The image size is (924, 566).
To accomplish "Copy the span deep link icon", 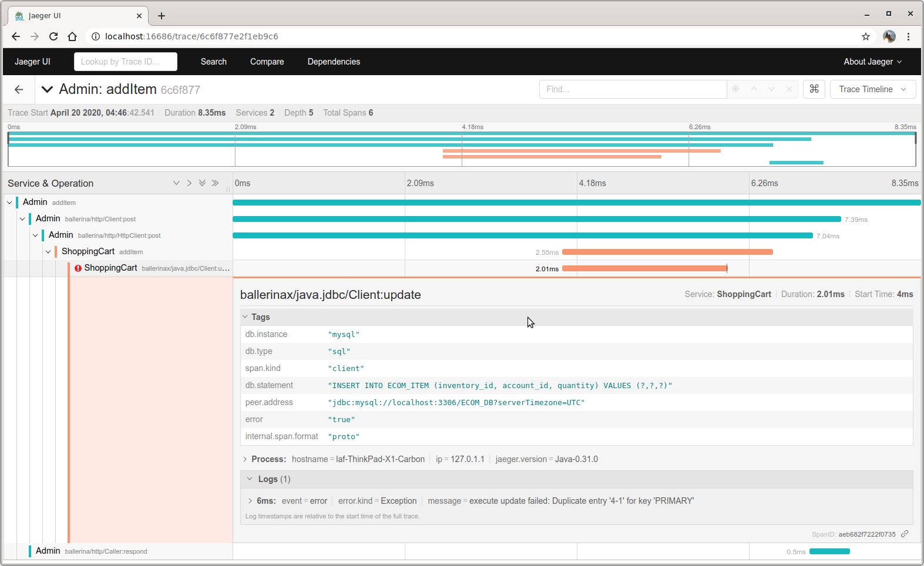I will click(x=905, y=534).
